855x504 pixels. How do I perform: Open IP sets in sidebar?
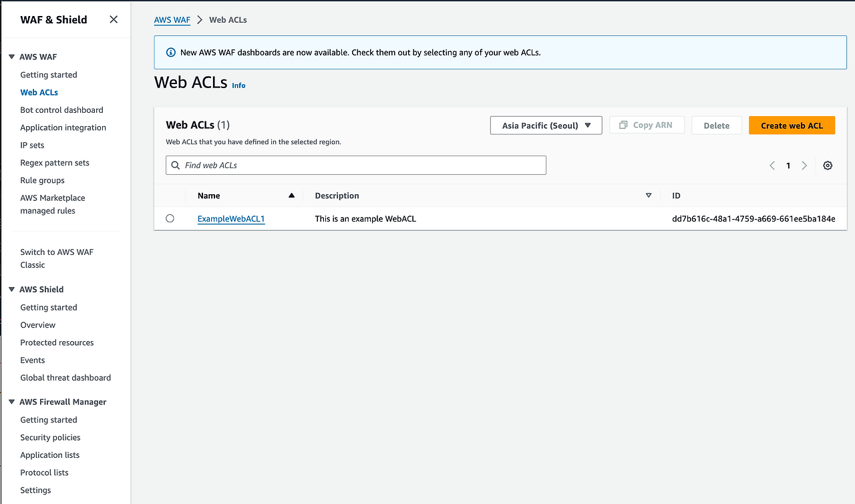[32, 145]
